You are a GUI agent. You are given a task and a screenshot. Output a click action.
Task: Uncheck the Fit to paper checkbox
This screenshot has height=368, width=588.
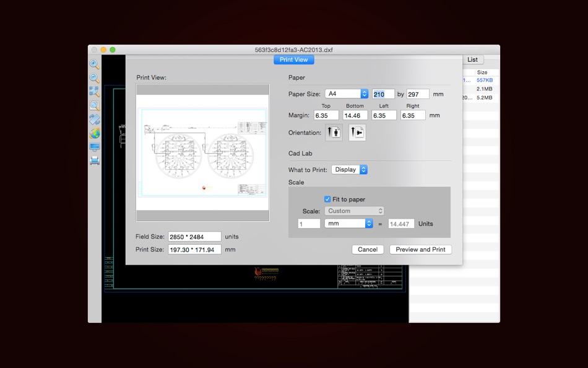(x=327, y=199)
